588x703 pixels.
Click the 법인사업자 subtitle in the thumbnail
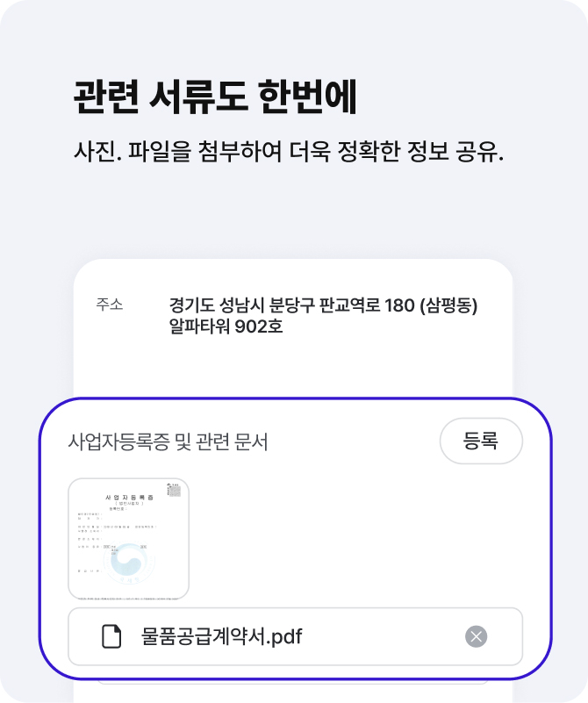click(129, 504)
